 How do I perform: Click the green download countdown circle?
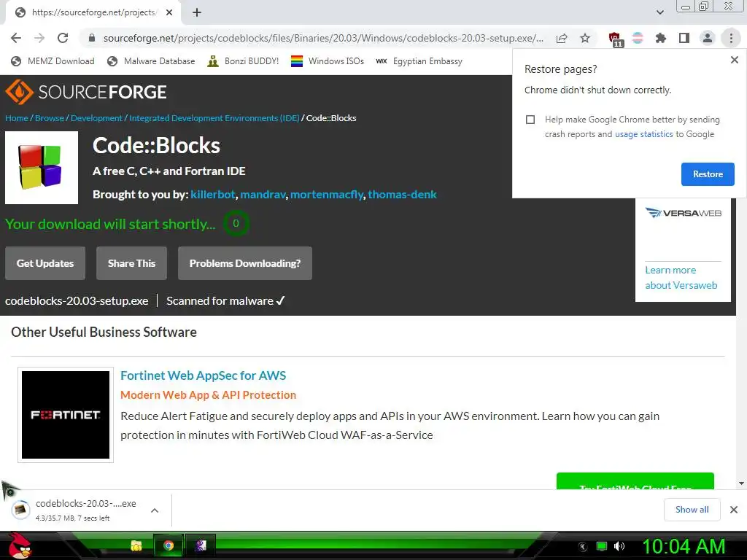(x=236, y=223)
